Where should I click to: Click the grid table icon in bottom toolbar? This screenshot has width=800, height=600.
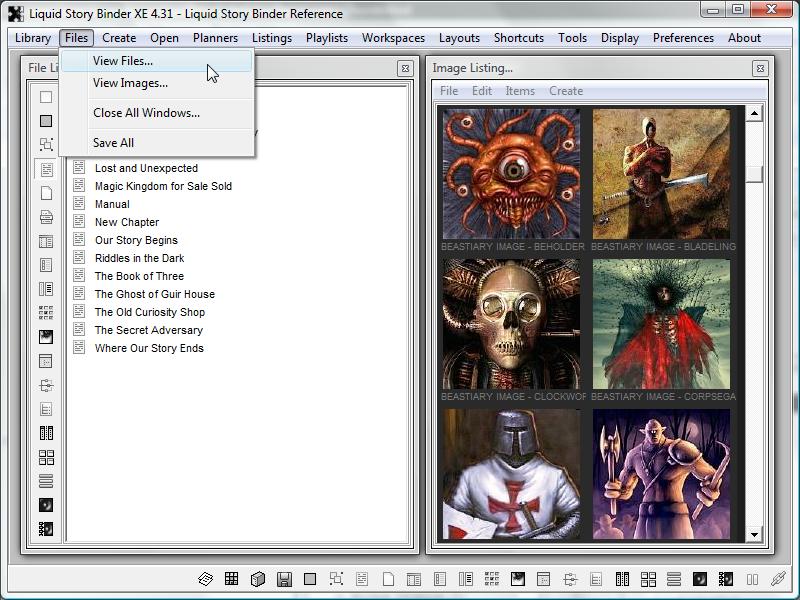[x=231, y=579]
